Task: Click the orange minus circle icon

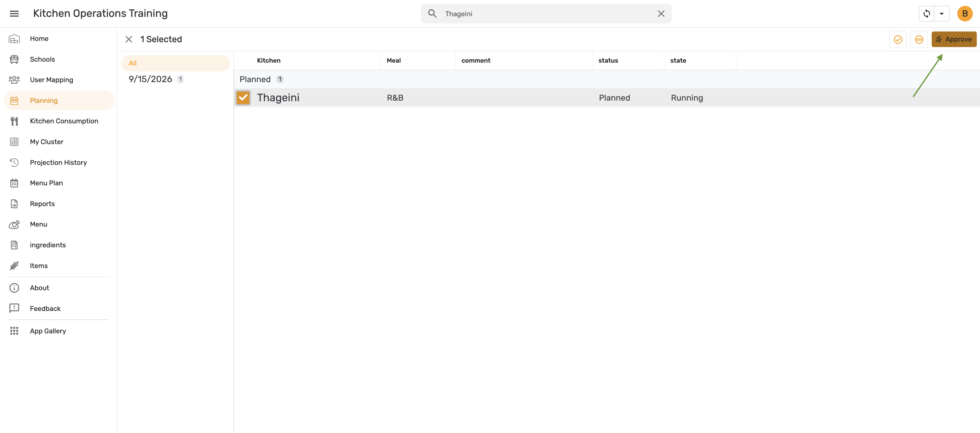Action: [x=919, y=39]
